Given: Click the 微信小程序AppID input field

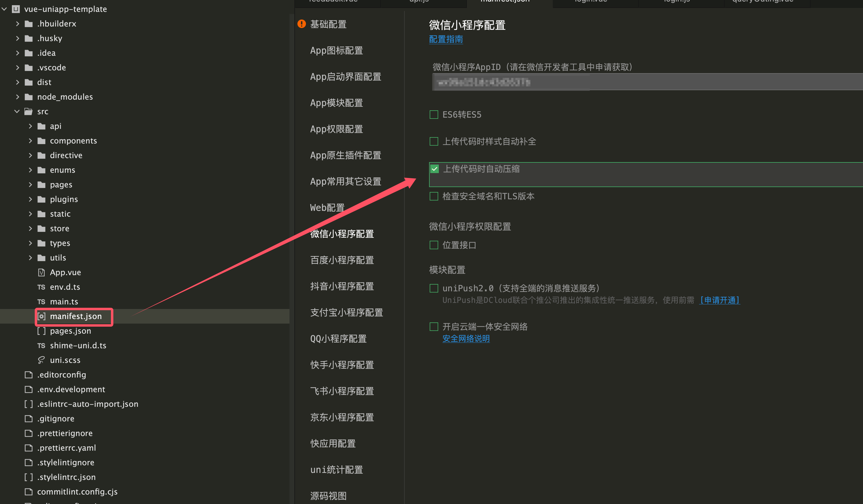Looking at the screenshot, I should (647, 82).
